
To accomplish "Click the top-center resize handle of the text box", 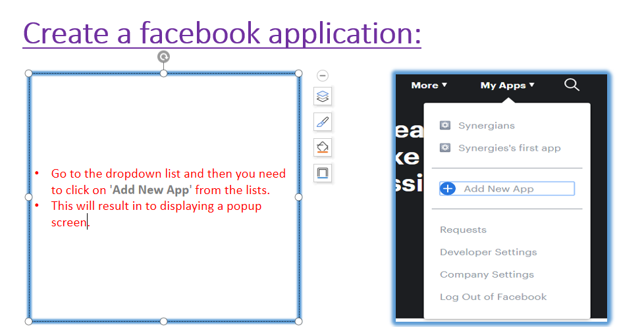I will 163,74.
